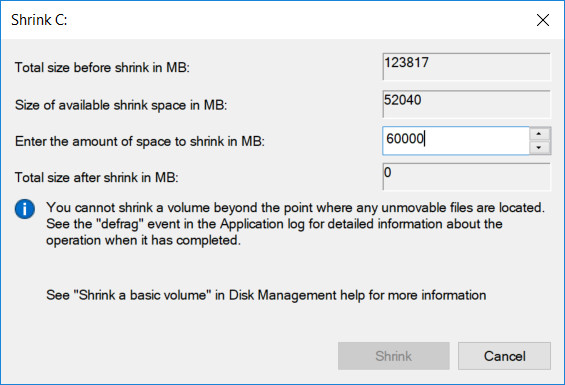The image size is (565, 385).
Task: Click 'Application log' in the info message
Action: coord(263,224)
